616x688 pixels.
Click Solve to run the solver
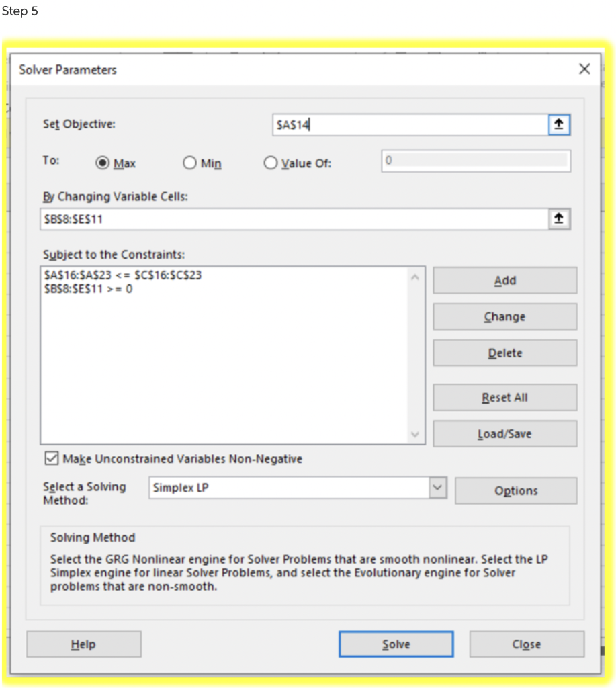pos(396,644)
